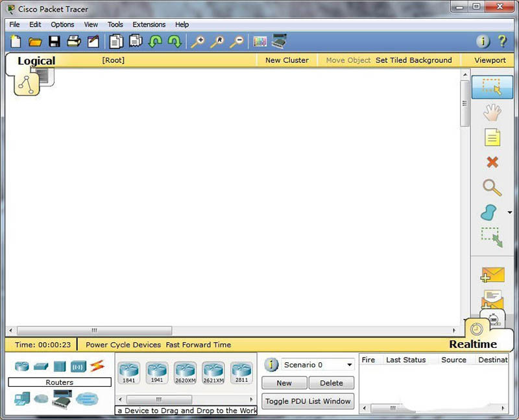Click the question mark help icon
This screenshot has width=519, height=420.
pos(502,42)
